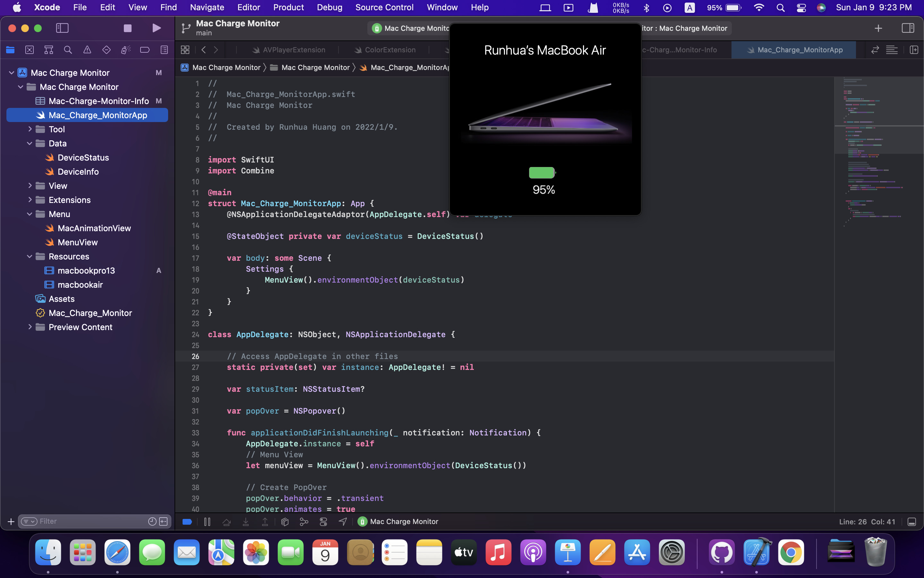This screenshot has height=578, width=924.
Task: Collapse the Mac Charge Monitor project root
Action: coord(12,73)
